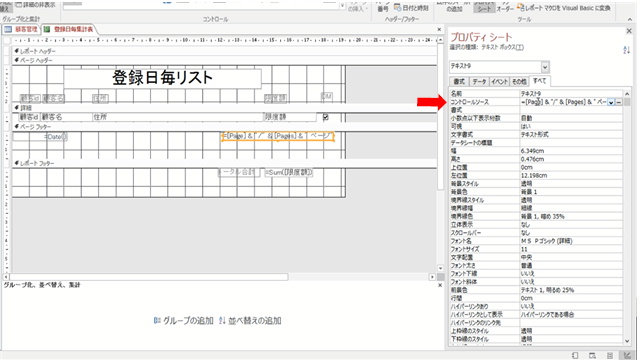Click the レポート ヘッダー section bar

click(x=224, y=51)
